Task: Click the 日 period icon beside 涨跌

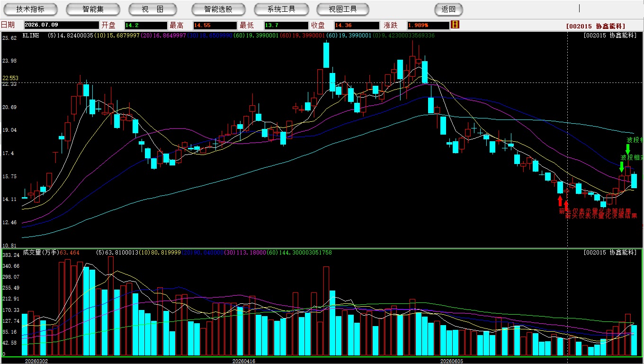Action: click(455, 25)
